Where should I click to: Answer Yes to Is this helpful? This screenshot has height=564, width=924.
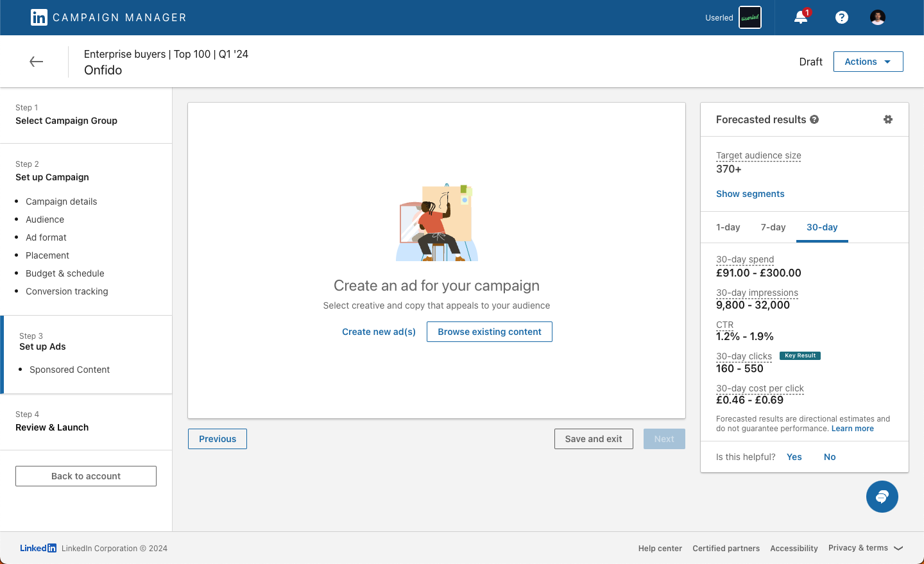tap(794, 457)
